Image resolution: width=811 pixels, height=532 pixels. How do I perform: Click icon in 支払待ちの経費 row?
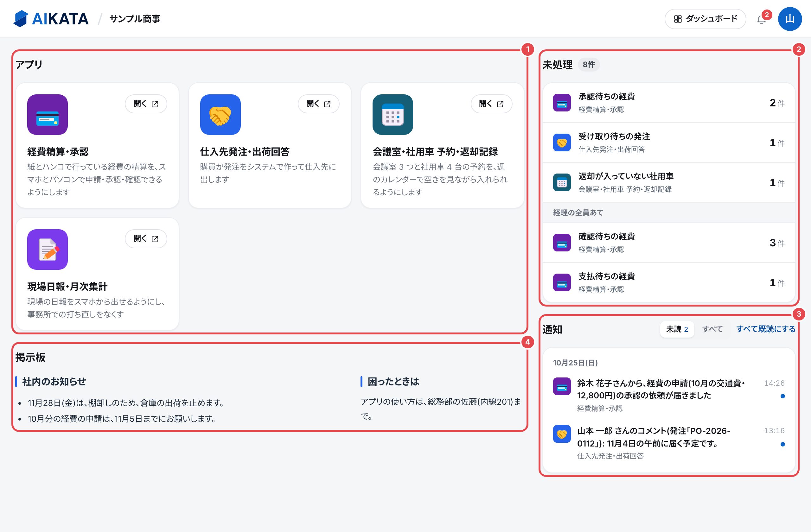click(x=562, y=282)
